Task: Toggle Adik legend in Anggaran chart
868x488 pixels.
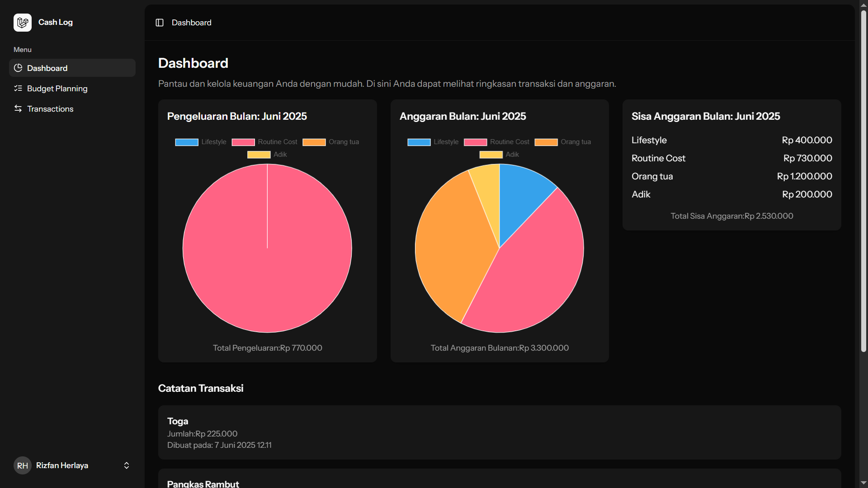Action: point(500,155)
